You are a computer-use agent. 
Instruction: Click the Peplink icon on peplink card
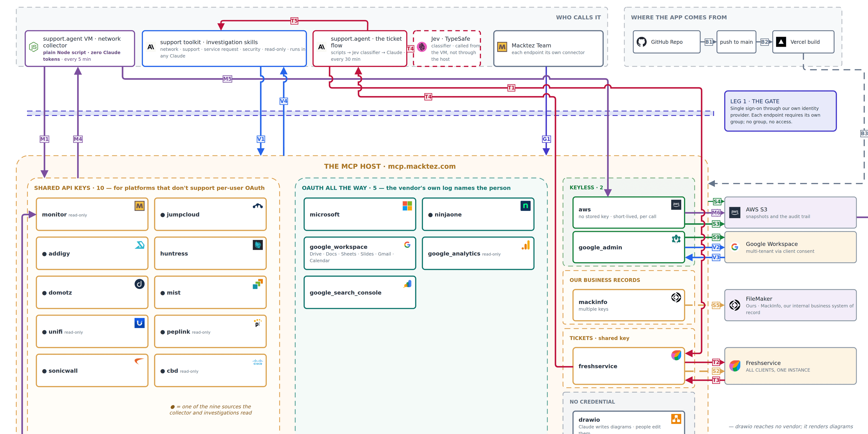point(258,323)
